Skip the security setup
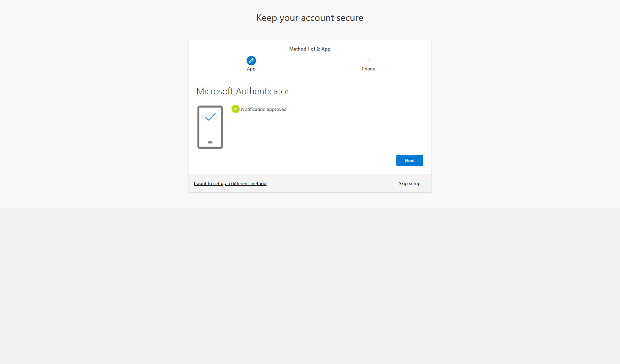The height and width of the screenshot is (364, 620). point(409,183)
